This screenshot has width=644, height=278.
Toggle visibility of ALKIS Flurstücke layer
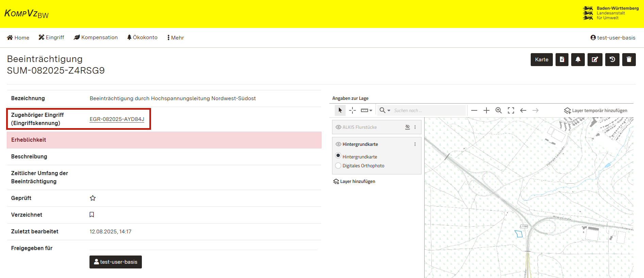[338, 127]
